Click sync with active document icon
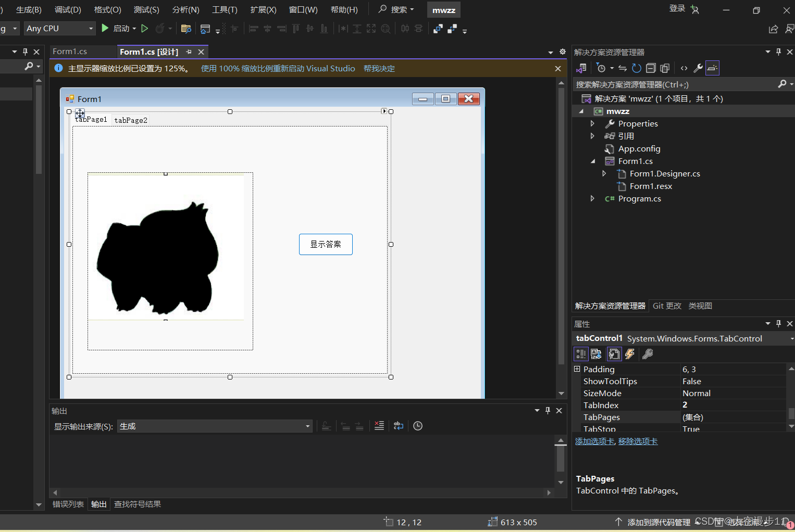795x532 pixels. point(623,68)
